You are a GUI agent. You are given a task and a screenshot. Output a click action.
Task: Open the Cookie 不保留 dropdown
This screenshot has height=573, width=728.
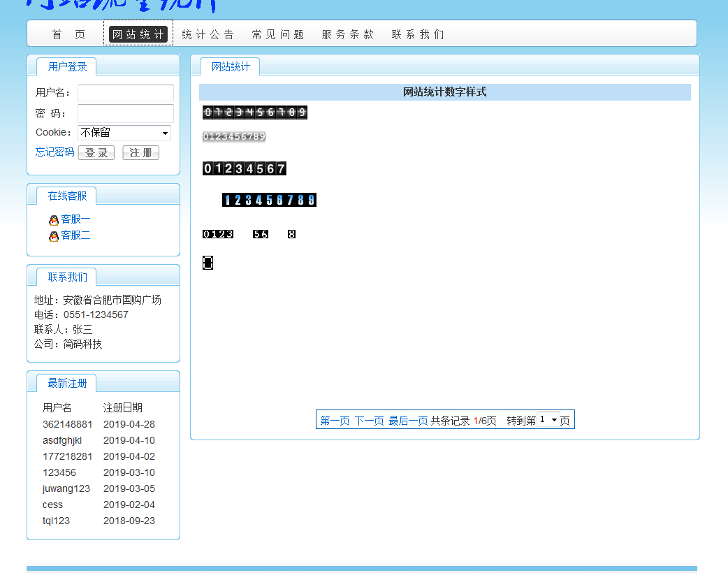click(x=124, y=133)
